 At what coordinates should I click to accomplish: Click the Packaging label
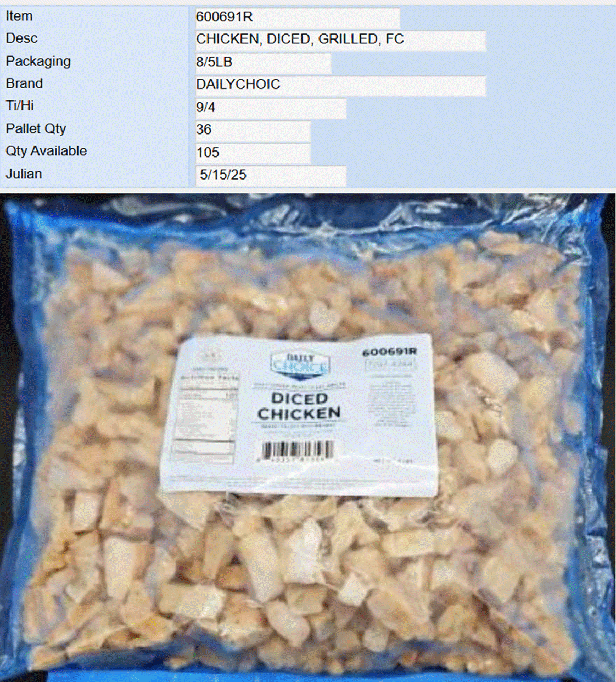pos(38,61)
